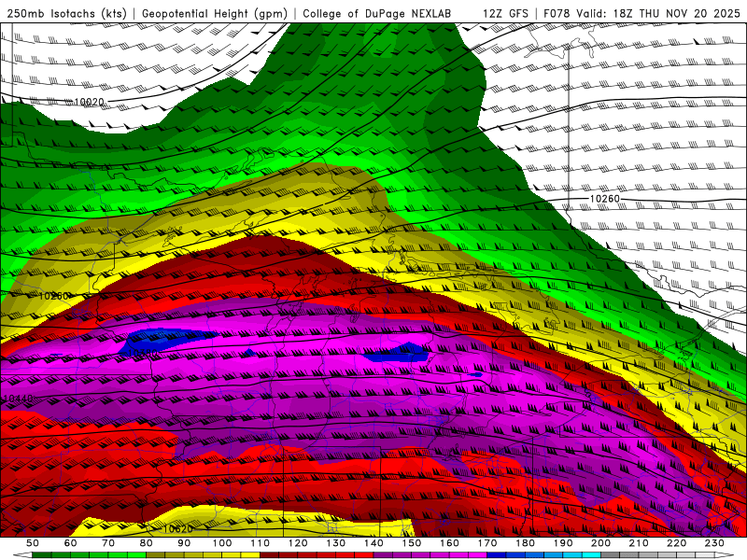This screenshot has height=560, width=747.
Task: Click the 10260 contour label on the white area
Action: 604,199
